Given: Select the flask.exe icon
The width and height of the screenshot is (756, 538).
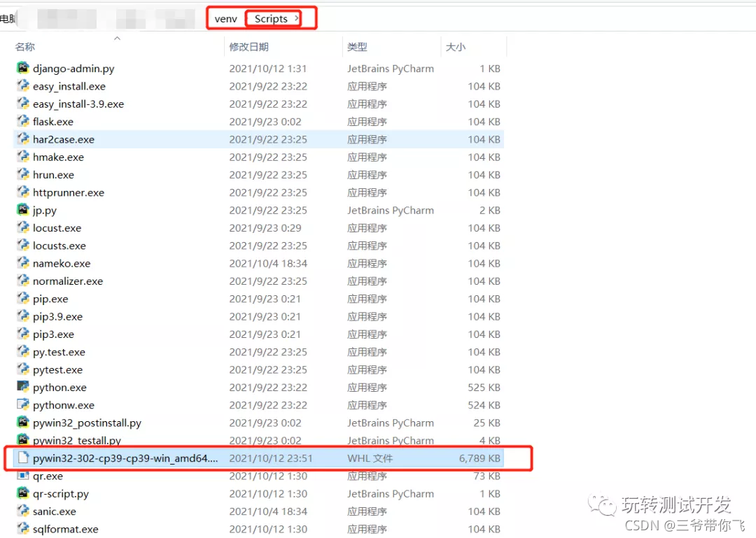Looking at the screenshot, I should [22, 121].
